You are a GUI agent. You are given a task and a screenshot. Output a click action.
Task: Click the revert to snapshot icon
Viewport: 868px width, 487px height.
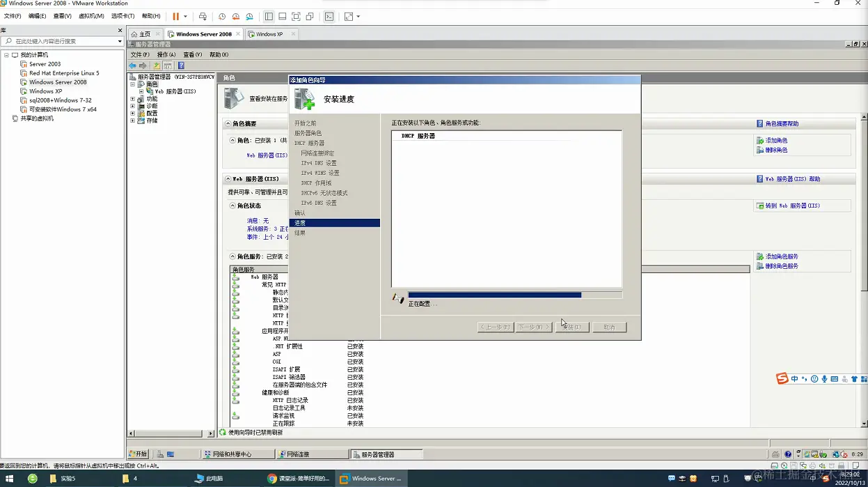236,16
